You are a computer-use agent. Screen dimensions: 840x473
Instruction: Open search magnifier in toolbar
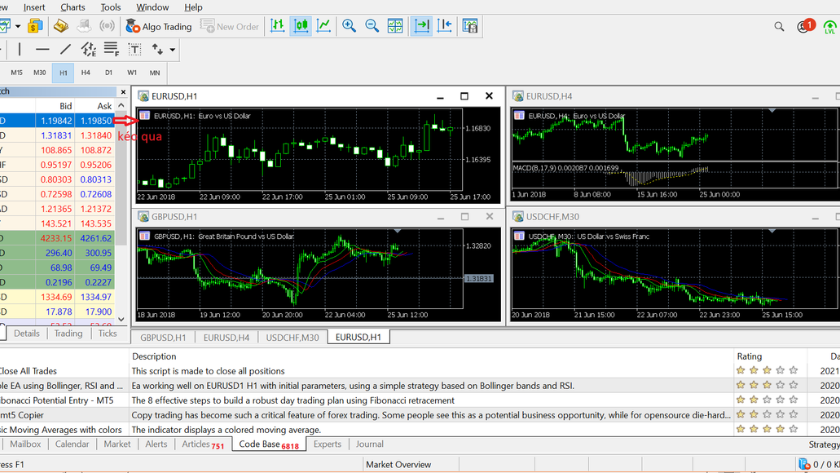point(779,26)
